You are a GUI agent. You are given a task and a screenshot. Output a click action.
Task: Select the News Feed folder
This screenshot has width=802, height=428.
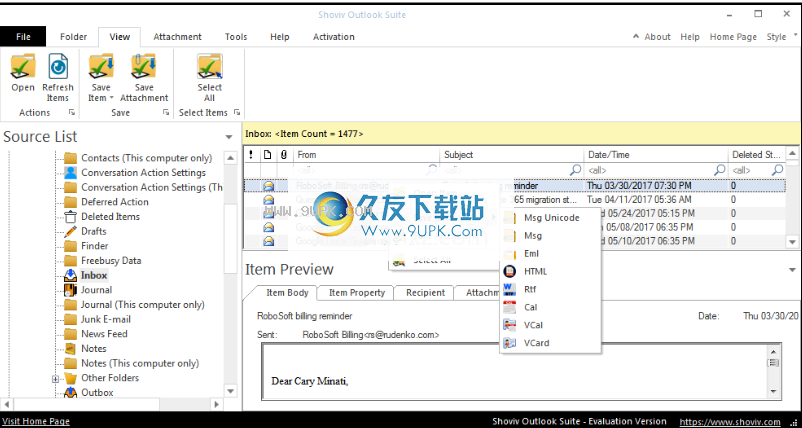click(104, 334)
